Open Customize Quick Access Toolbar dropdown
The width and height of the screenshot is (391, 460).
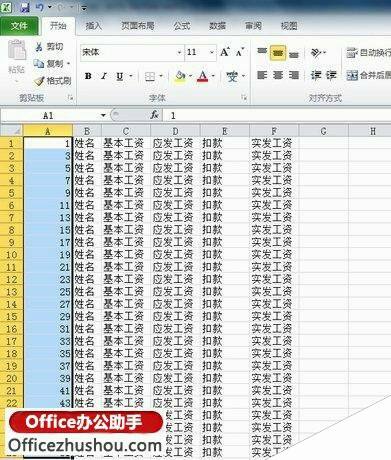[x=84, y=8]
